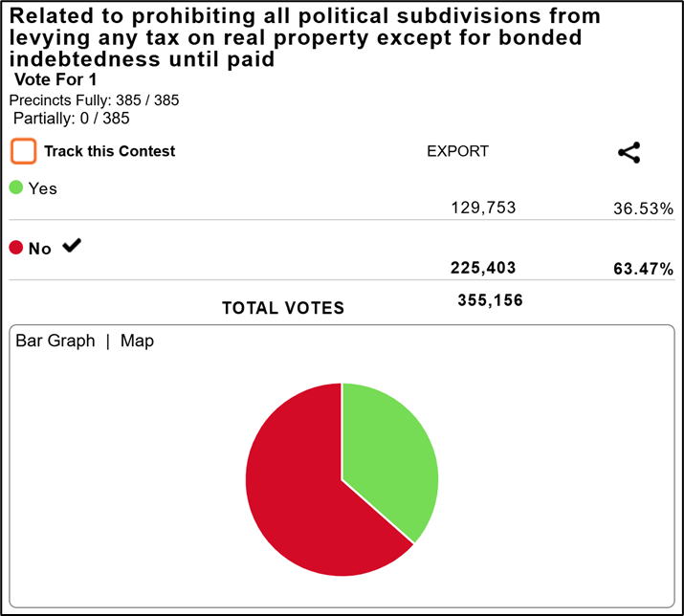This screenshot has width=684, height=616.
Task: Click the share icon
Action: 629,152
